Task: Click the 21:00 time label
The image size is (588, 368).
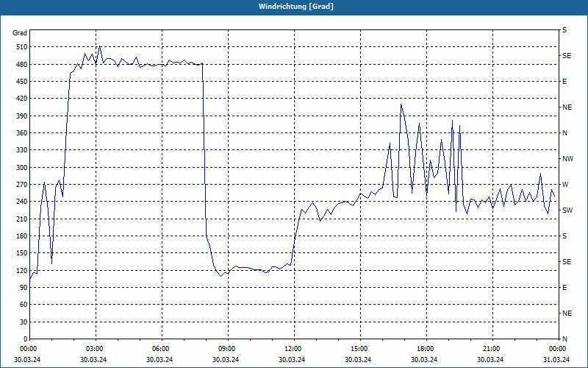Action: [491, 349]
